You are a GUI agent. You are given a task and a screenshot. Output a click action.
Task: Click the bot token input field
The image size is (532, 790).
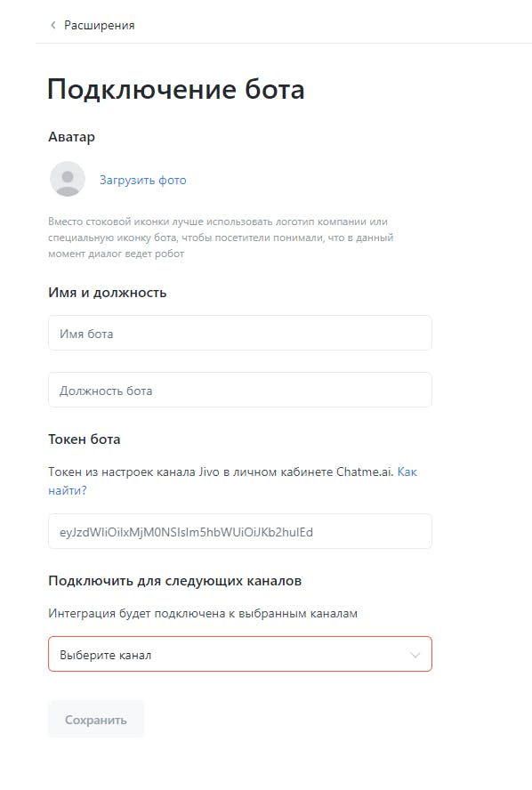240,531
